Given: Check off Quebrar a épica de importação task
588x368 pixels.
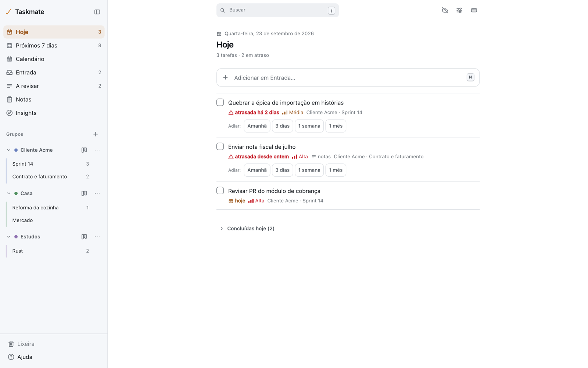Looking at the screenshot, I should pyautogui.click(x=220, y=102).
